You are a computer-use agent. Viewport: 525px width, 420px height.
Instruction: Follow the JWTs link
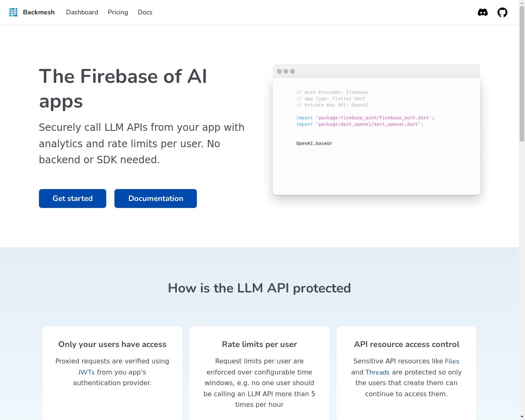click(x=86, y=372)
